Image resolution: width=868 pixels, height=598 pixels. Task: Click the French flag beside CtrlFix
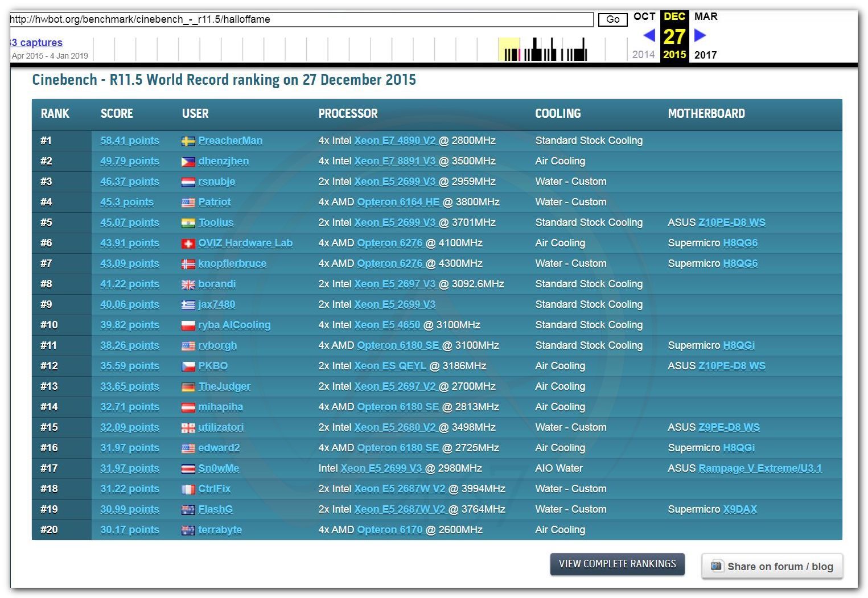pos(188,489)
